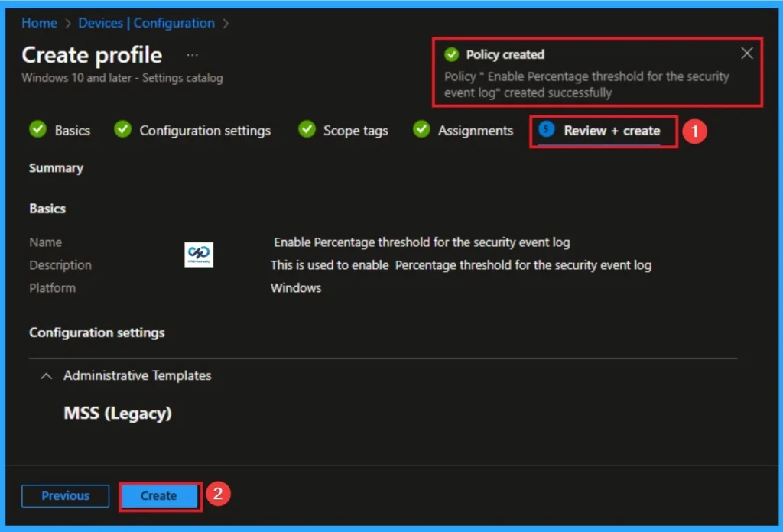Collapse the Administrative Templates section
This screenshot has width=783, height=532.
(x=45, y=375)
